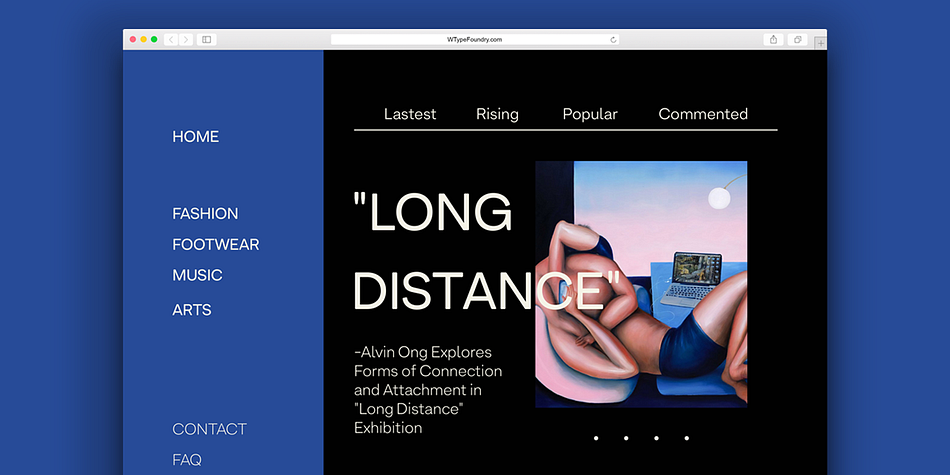The width and height of the screenshot is (950, 475).
Task: Add a new tab with plus button
Action: point(820,44)
